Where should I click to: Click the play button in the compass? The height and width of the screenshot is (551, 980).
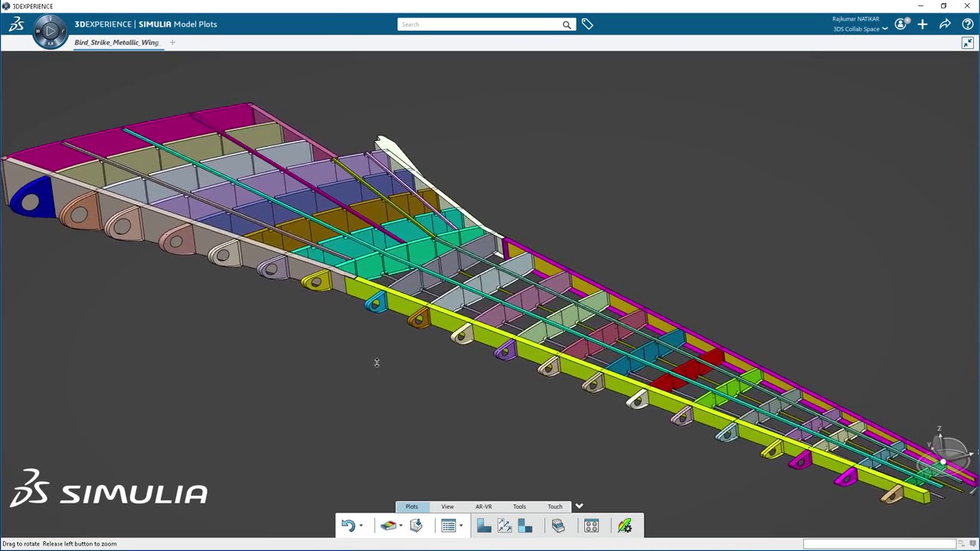point(51,31)
